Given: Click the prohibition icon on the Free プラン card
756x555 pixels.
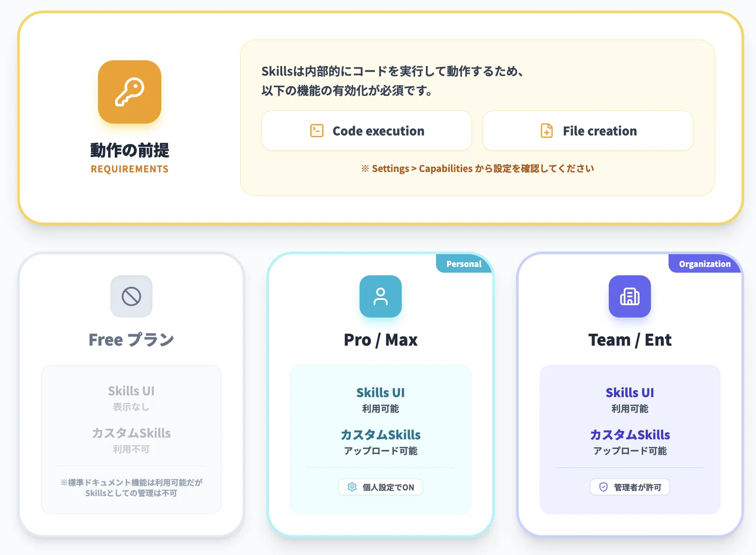Looking at the screenshot, I should (131, 296).
